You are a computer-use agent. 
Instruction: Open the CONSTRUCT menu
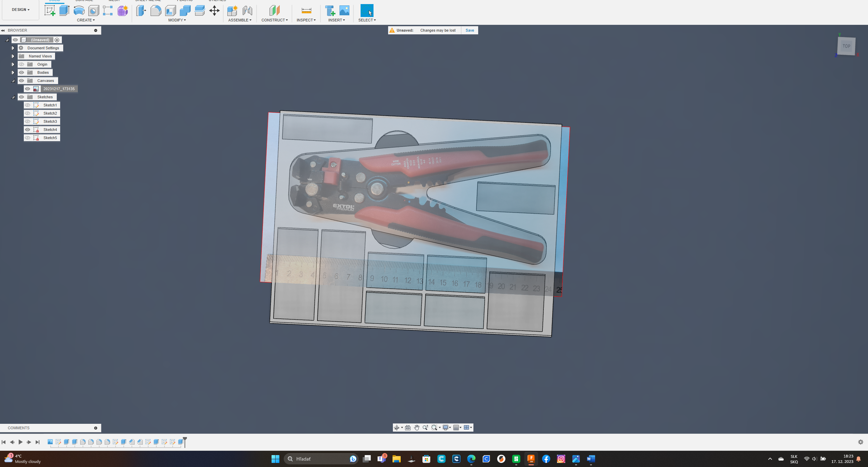pyautogui.click(x=275, y=20)
